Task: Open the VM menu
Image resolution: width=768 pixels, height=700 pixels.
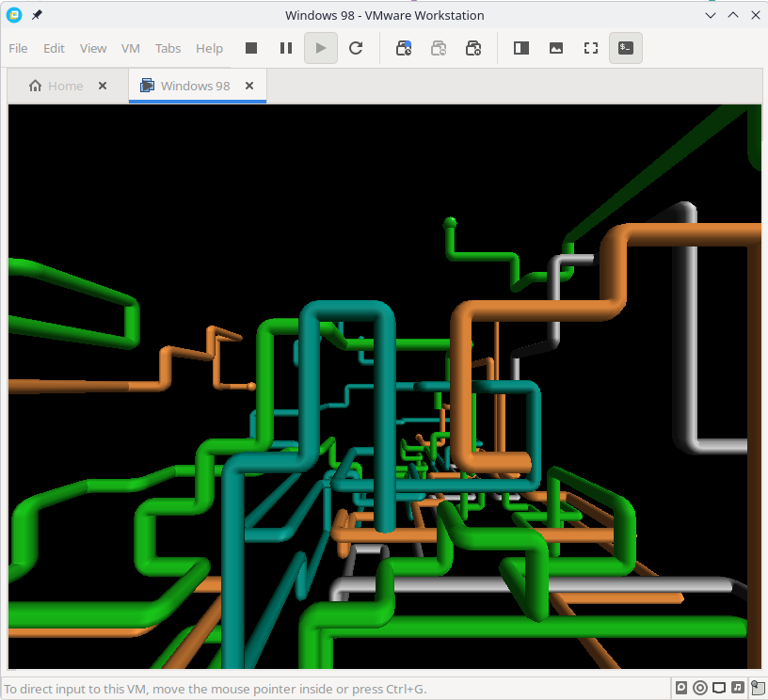Action: pyautogui.click(x=131, y=49)
